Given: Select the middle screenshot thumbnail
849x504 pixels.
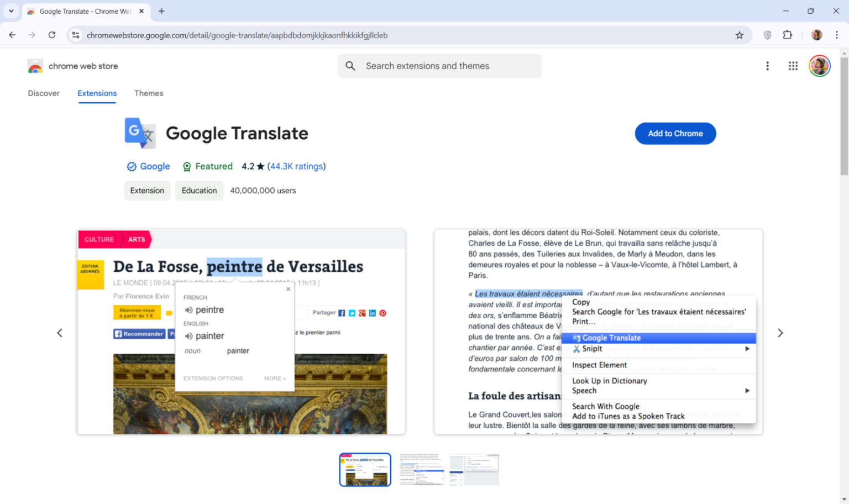Looking at the screenshot, I should [421, 469].
